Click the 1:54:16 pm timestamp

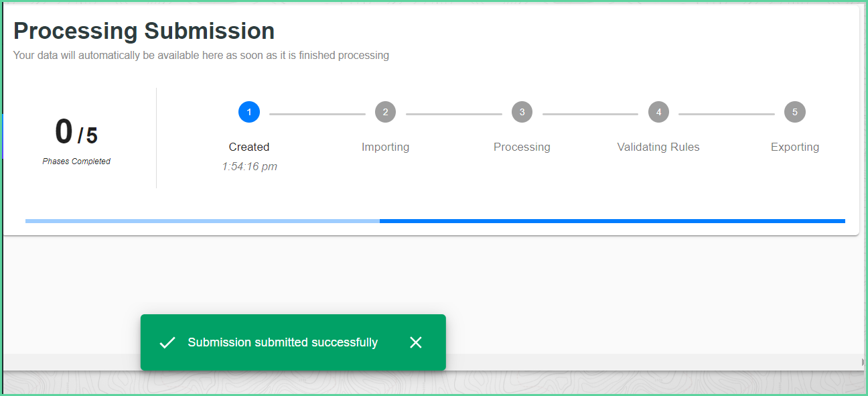pyautogui.click(x=250, y=166)
